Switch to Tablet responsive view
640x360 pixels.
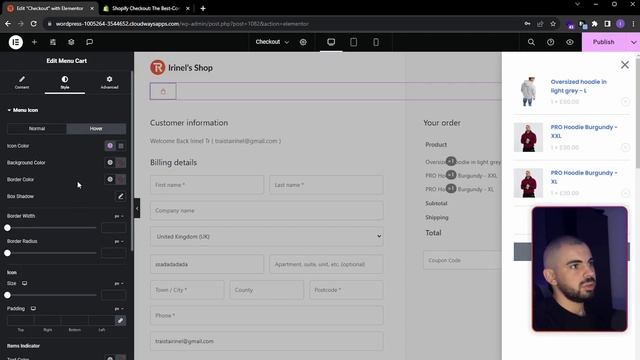coord(353,42)
